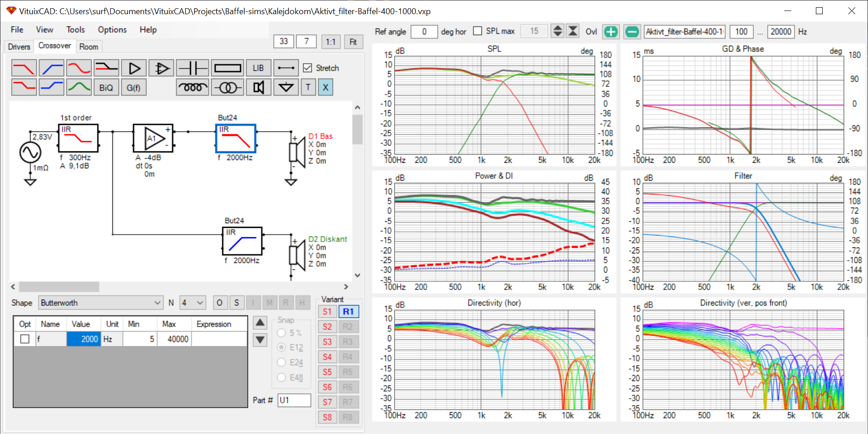The image size is (868, 434).
Task: Select the A1 amplifier block in the schematic
Action: pos(153,138)
